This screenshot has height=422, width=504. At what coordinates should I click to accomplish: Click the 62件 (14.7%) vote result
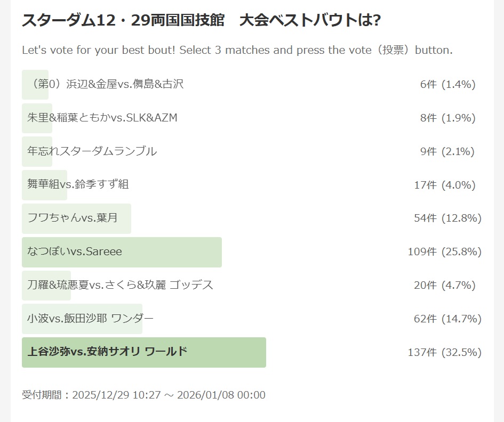click(x=447, y=319)
